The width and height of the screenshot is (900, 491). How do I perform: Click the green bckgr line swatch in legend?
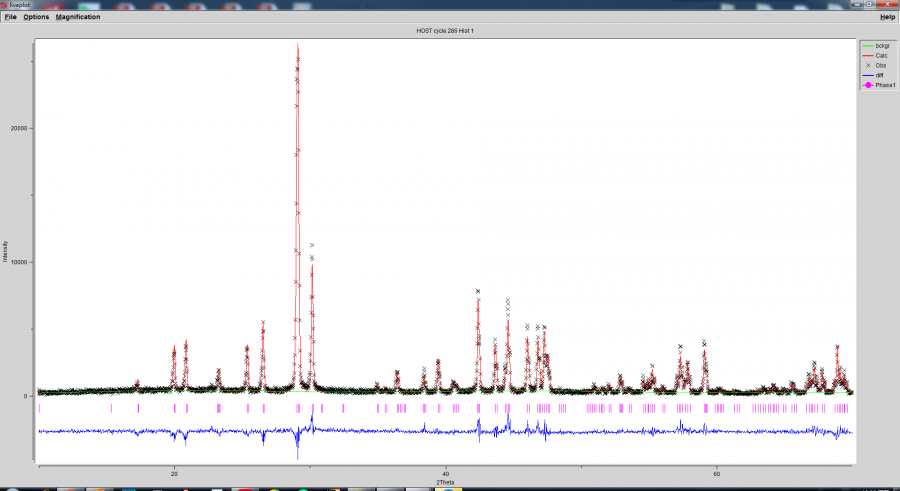click(x=867, y=46)
